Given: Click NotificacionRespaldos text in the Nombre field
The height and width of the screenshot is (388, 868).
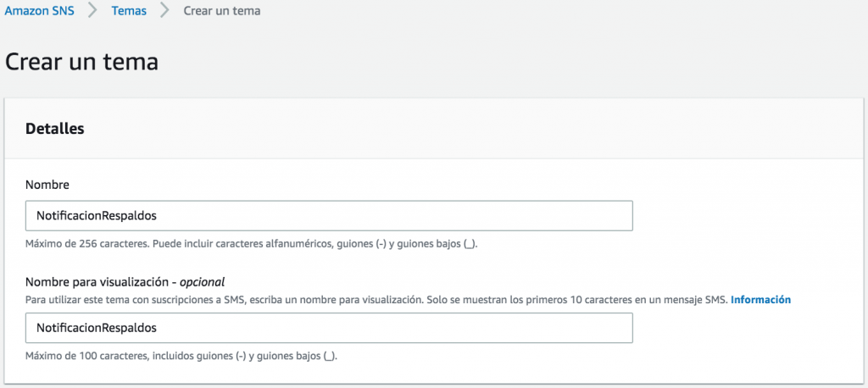Looking at the screenshot, I should click(96, 216).
